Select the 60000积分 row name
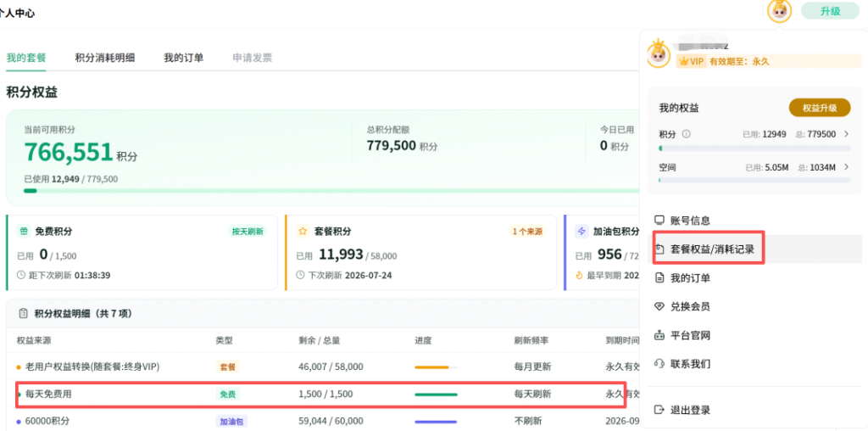This screenshot has height=431, width=868. tap(47, 422)
